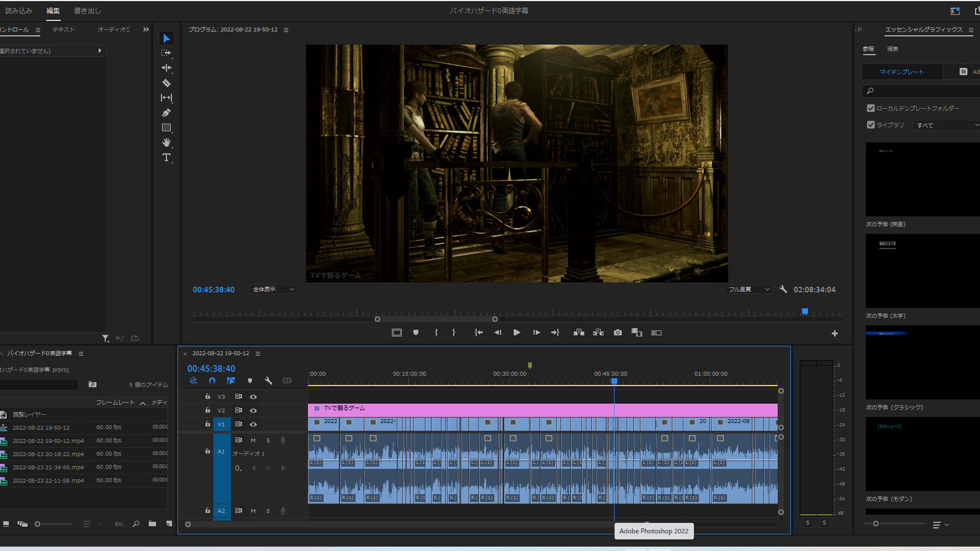980x551 pixels.
Task: Select the Type tool
Action: [x=166, y=157]
